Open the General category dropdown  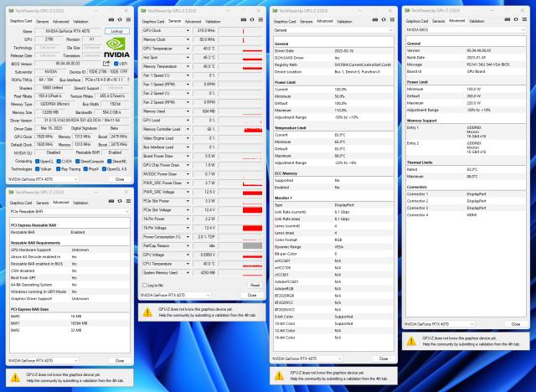tap(333, 30)
